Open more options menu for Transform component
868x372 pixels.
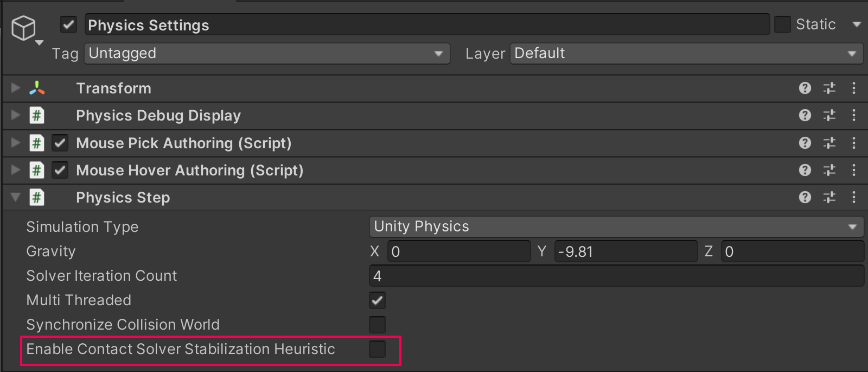pyautogui.click(x=854, y=88)
